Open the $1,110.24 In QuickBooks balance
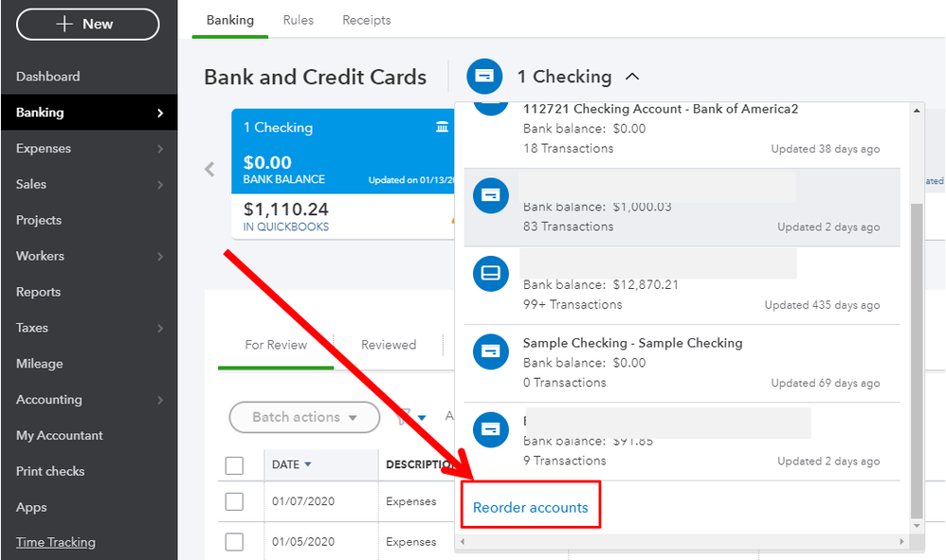The width and height of the screenshot is (946, 560). [x=286, y=216]
